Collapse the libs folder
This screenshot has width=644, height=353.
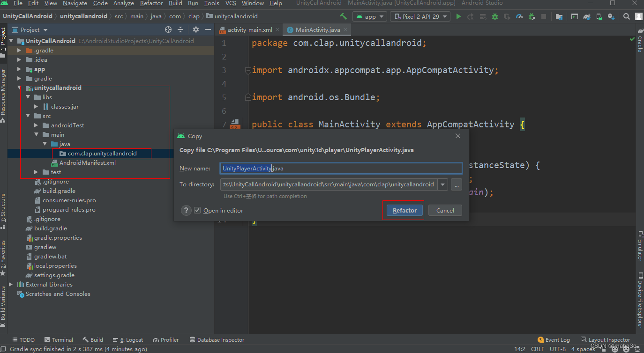27,97
